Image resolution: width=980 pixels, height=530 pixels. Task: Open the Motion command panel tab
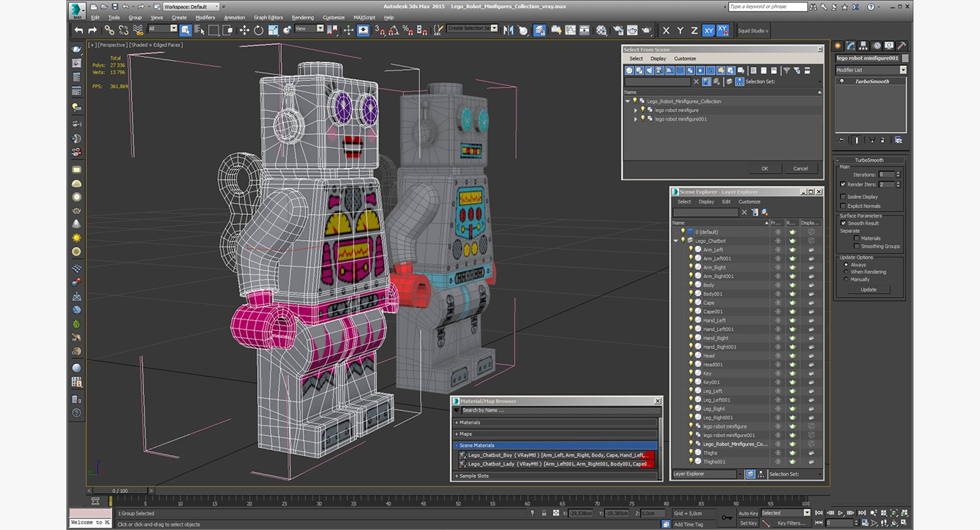876,46
